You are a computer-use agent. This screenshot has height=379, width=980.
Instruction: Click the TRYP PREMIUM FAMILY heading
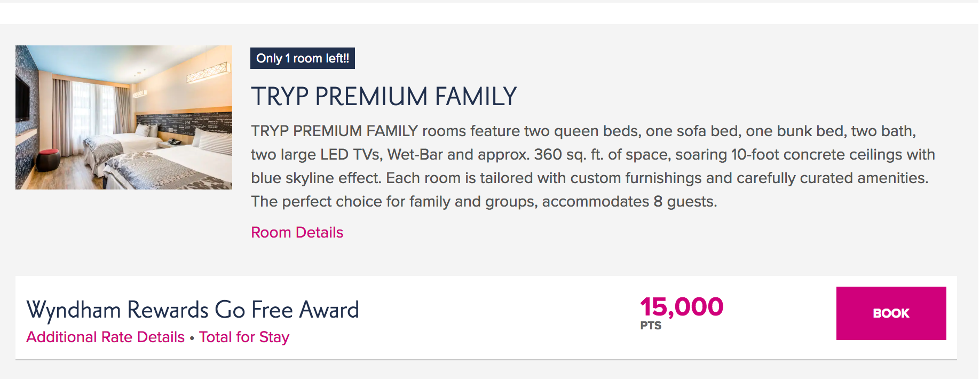pos(383,97)
